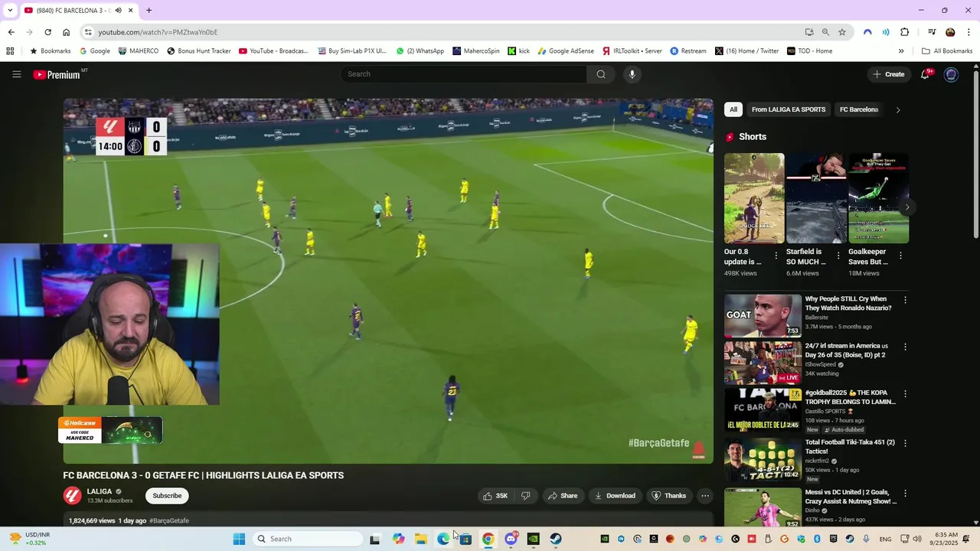Dislike the video with thumbs down
This screenshot has width=980, height=551.
(526, 496)
